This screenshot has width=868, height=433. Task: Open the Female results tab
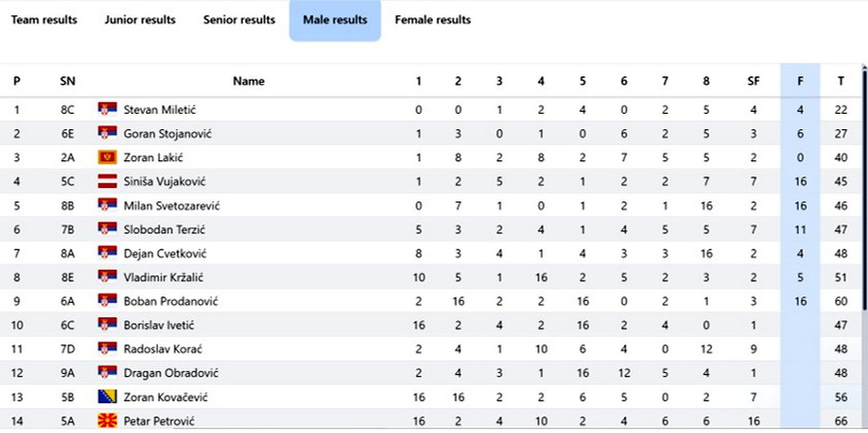point(433,20)
